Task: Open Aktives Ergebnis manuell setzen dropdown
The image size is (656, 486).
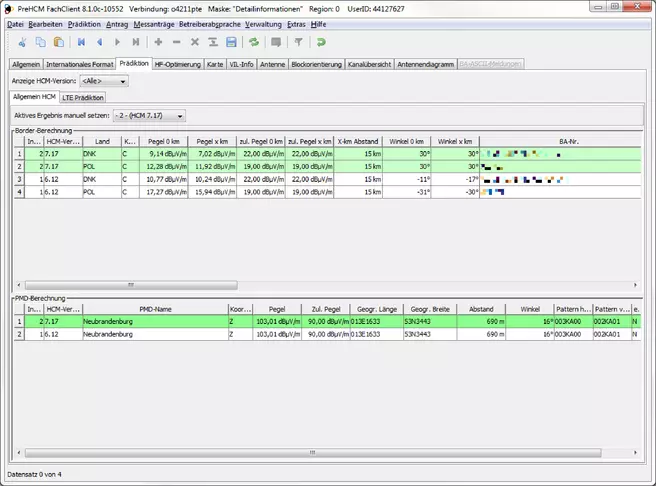Action: coord(149,115)
